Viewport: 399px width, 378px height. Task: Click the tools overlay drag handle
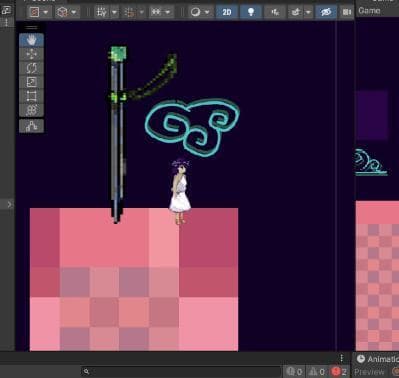click(31, 28)
